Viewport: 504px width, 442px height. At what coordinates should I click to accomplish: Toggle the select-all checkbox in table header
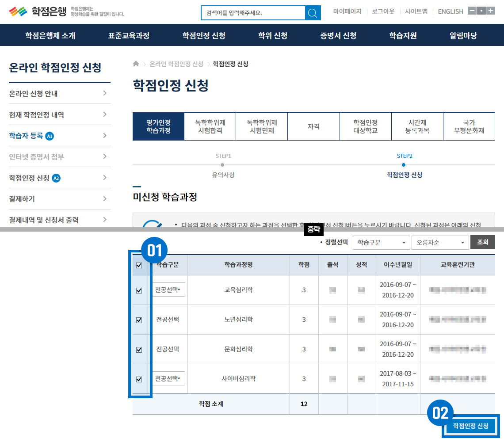click(139, 266)
